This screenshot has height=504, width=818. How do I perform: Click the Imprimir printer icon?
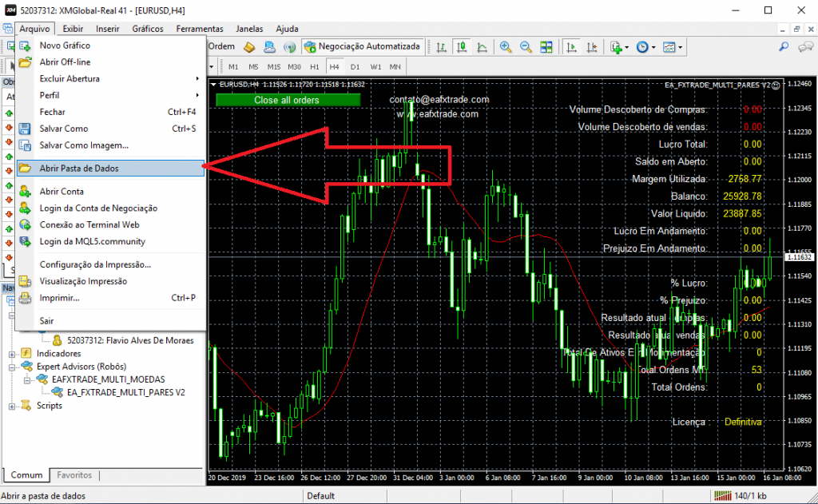[x=25, y=298]
